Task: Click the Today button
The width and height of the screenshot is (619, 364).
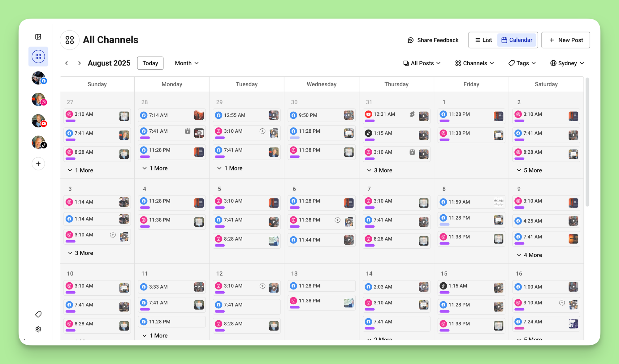Action: click(150, 63)
